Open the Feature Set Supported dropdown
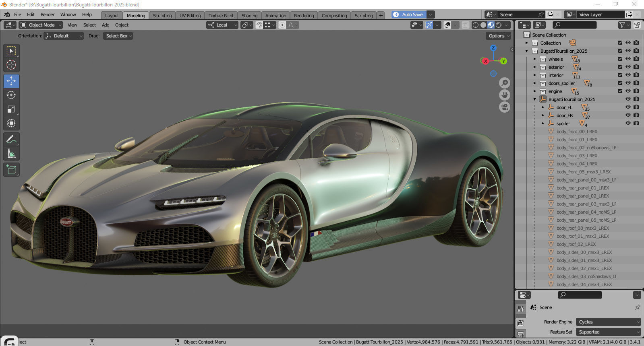This screenshot has height=346, width=644. click(608, 332)
